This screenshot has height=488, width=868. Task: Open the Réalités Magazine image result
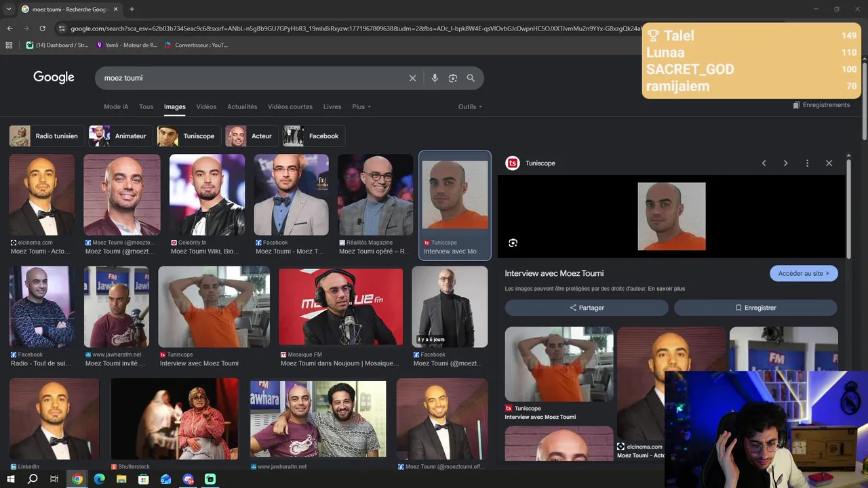tap(376, 195)
